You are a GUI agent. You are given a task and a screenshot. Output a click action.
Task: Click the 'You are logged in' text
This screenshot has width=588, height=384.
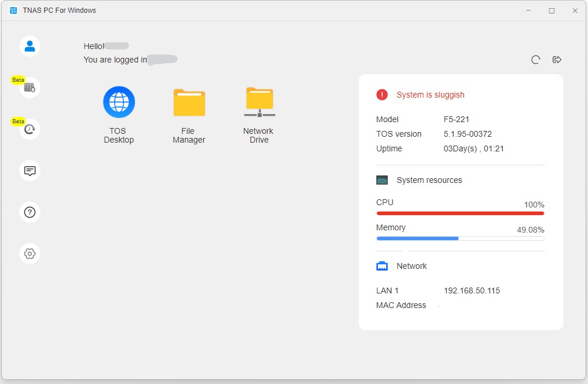pyautogui.click(x=115, y=60)
